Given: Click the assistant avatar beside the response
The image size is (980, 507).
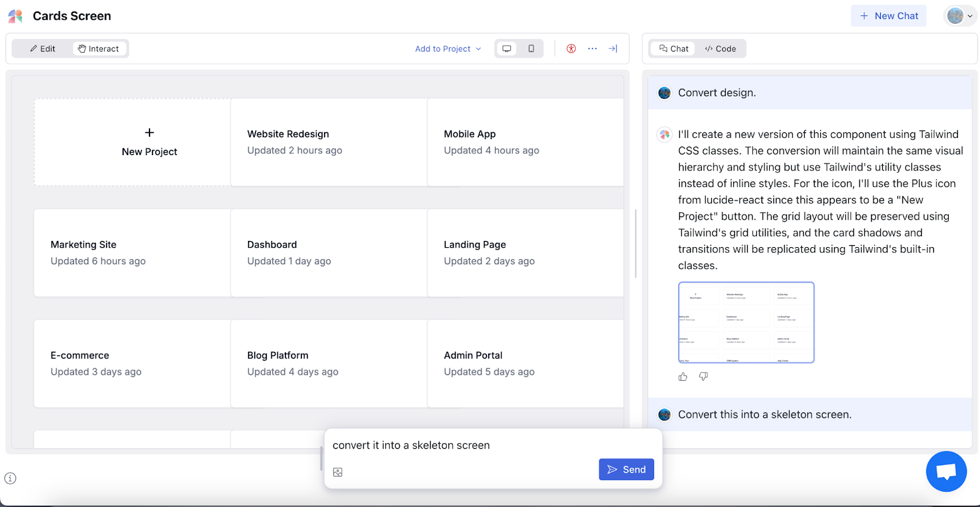Looking at the screenshot, I should click(665, 134).
